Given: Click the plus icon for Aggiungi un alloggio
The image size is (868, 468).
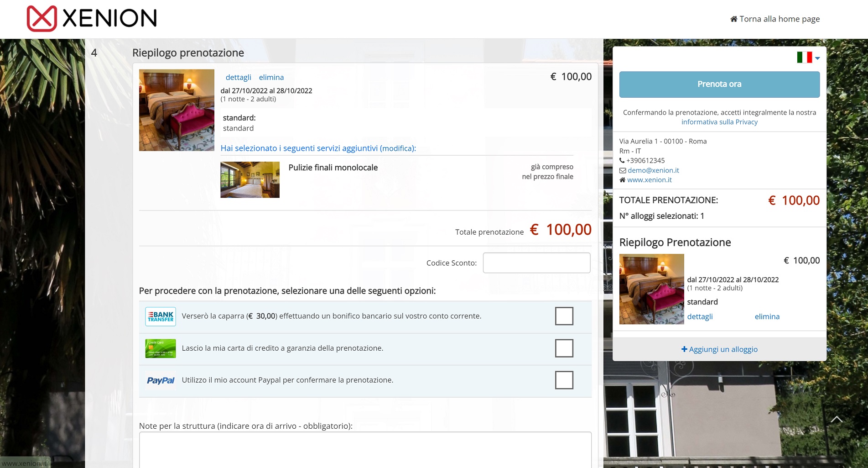Looking at the screenshot, I should 684,349.
